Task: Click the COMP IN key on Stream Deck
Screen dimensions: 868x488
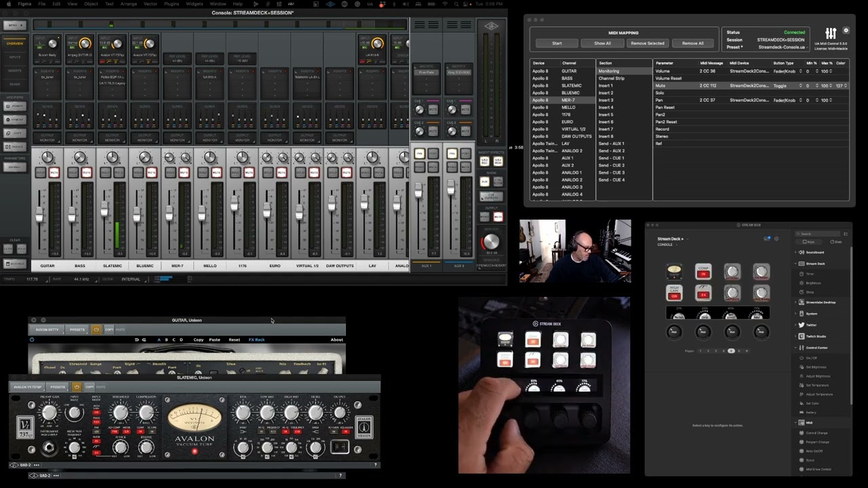Action: pos(703,272)
